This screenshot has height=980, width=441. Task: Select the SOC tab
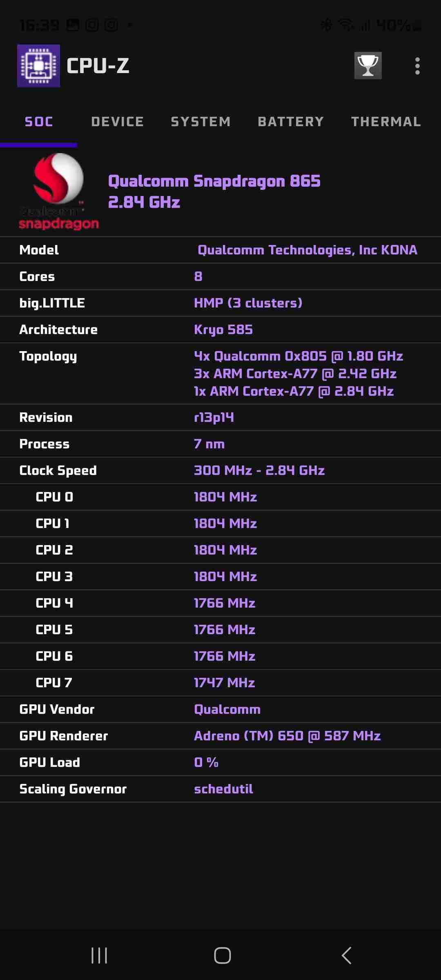pyautogui.click(x=39, y=122)
